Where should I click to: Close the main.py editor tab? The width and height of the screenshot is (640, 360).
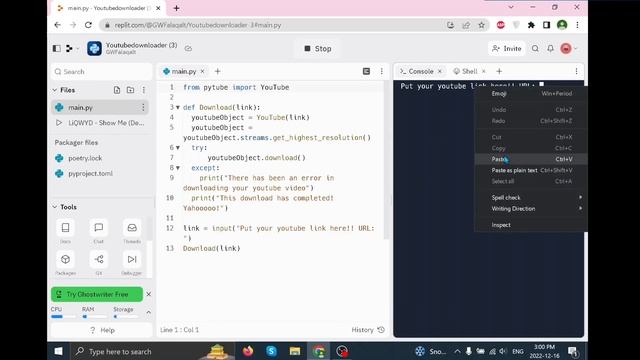[x=202, y=71]
